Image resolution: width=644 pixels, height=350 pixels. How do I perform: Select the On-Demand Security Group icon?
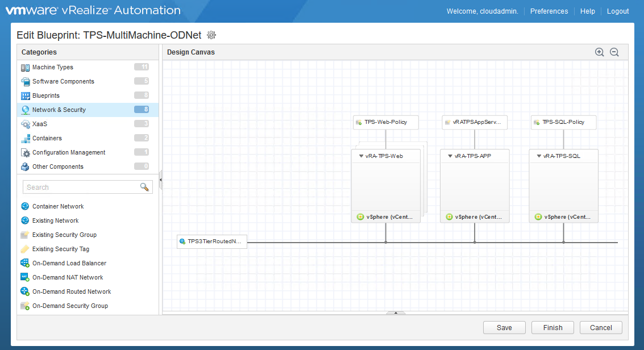click(27, 306)
